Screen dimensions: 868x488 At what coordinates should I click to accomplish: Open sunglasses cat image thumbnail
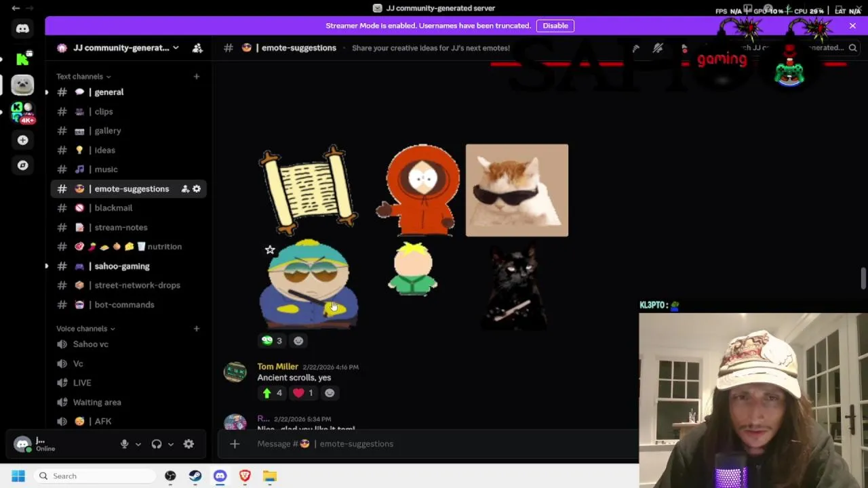point(517,190)
